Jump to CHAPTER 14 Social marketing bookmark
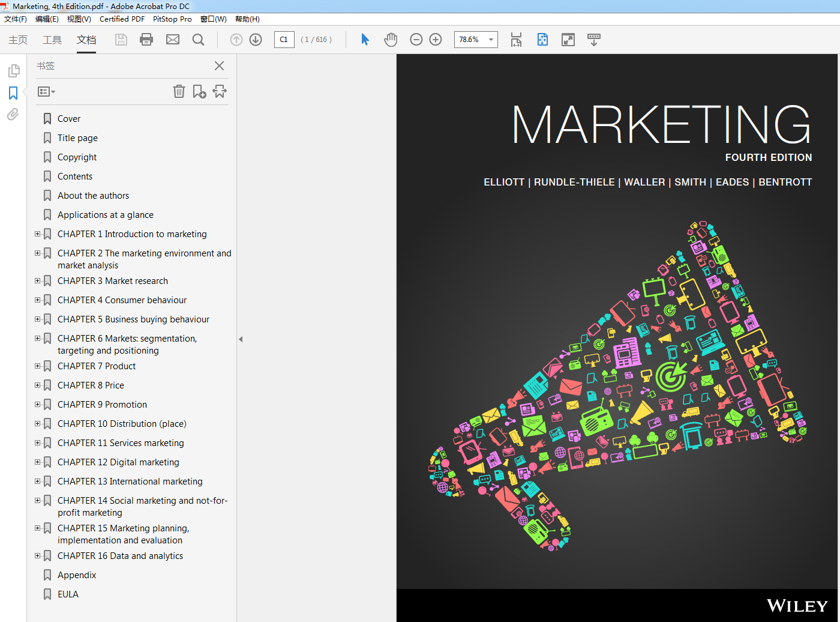 [143, 507]
